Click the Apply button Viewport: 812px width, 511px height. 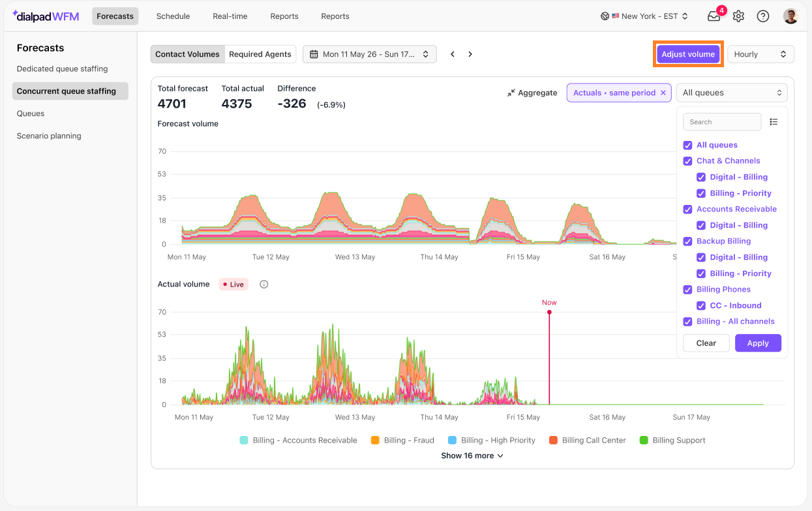(758, 343)
